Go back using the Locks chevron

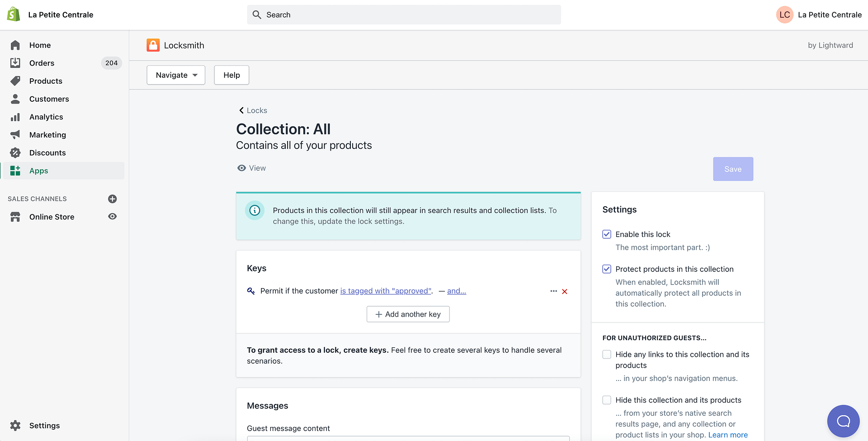point(241,110)
